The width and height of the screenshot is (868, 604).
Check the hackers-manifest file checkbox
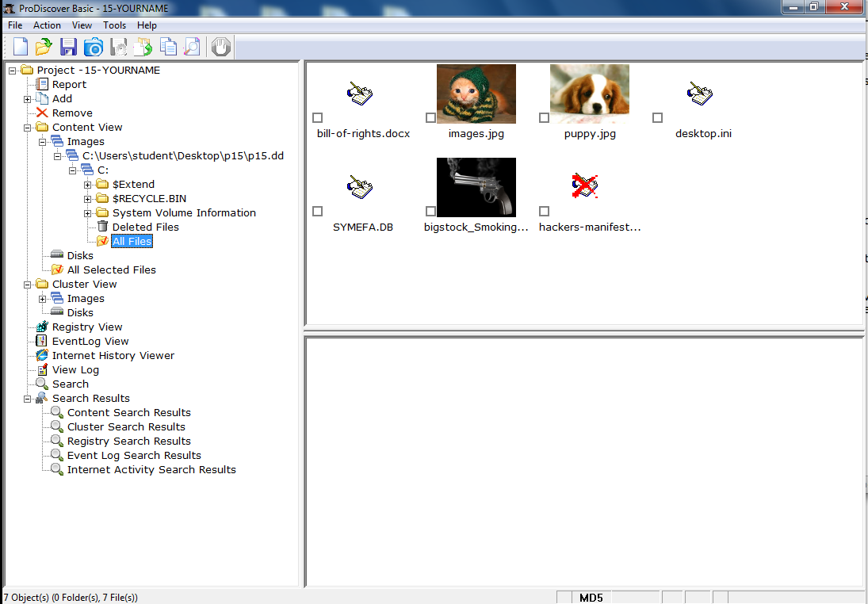[544, 212]
